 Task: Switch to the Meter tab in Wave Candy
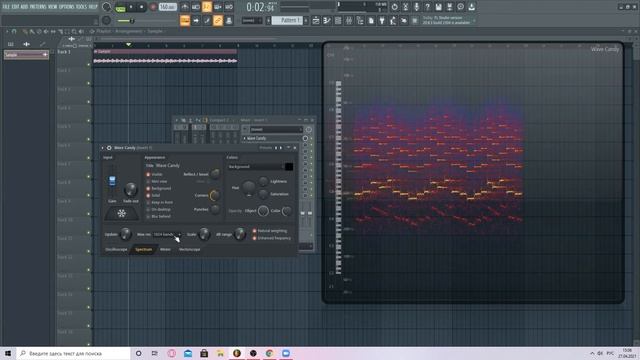pyautogui.click(x=165, y=249)
